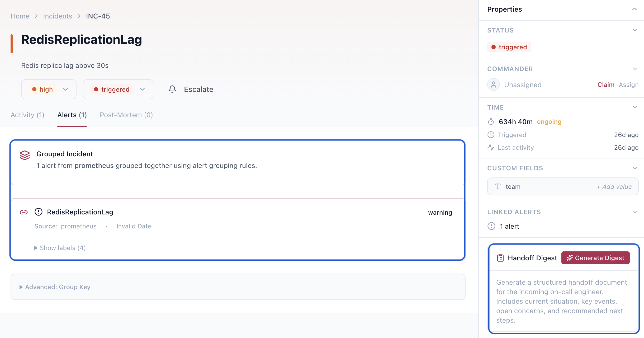Click the link icon beside RedisReplicationLag alert
The height and width of the screenshot is (338, 644).
24,212
